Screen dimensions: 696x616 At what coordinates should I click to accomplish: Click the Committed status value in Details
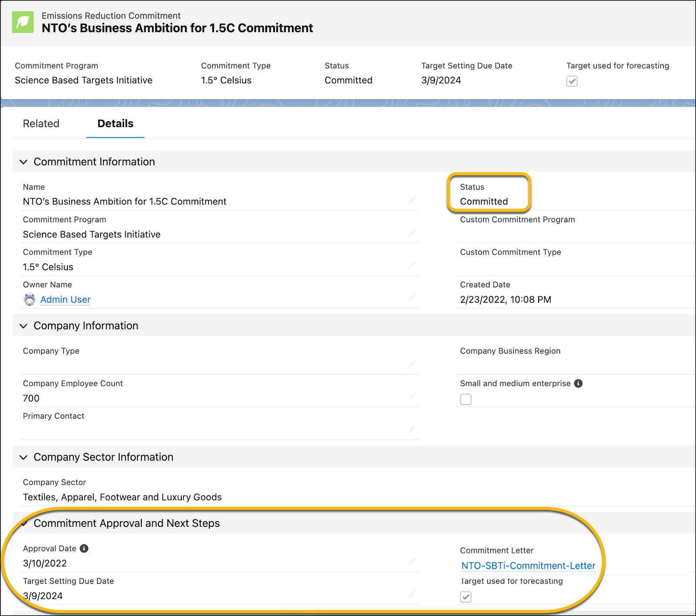click(484, 201)
